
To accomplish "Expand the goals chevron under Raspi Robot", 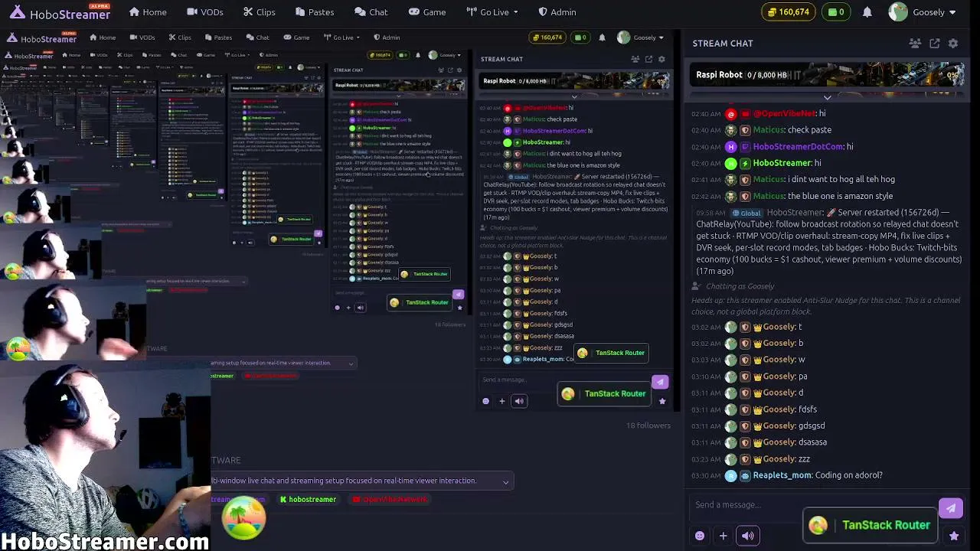I will tap(827, 97).
